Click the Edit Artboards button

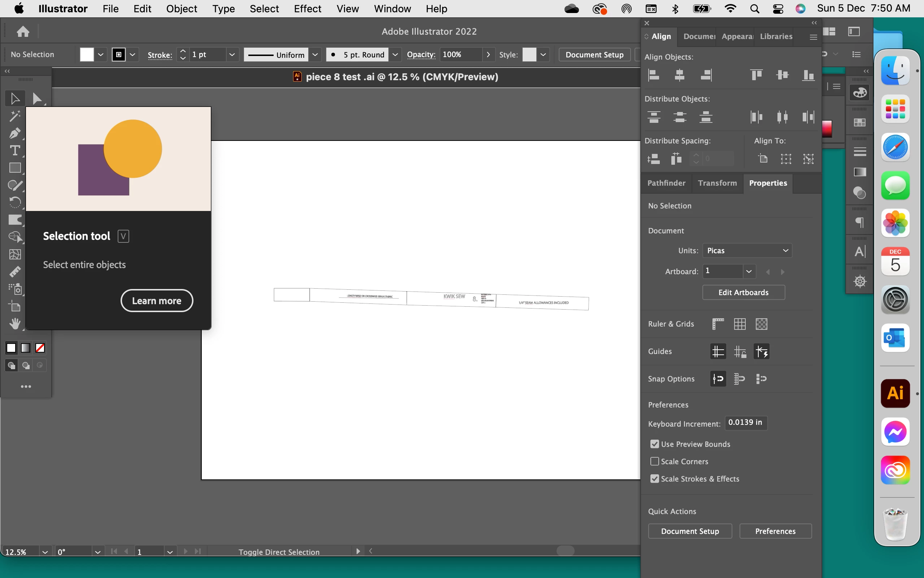(744, 292)
